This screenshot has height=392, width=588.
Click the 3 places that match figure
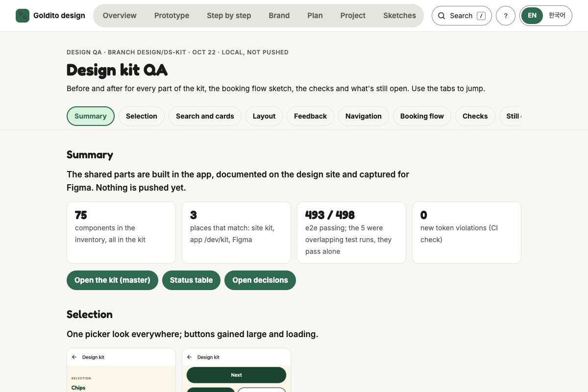194,215
